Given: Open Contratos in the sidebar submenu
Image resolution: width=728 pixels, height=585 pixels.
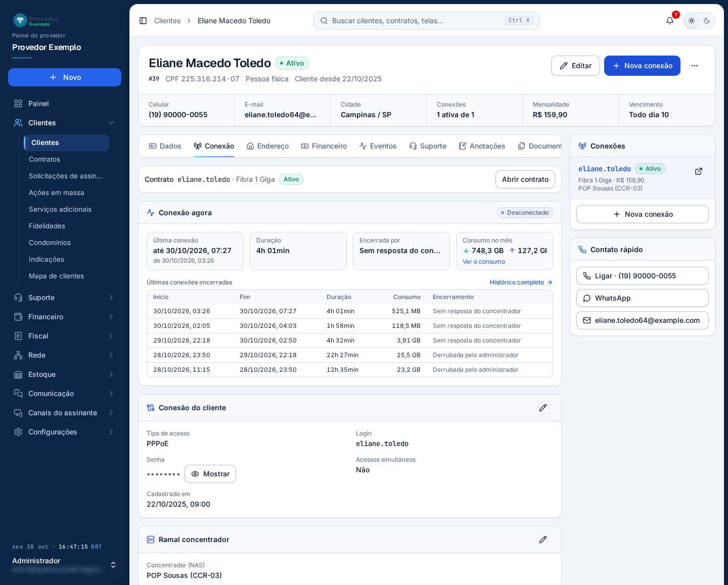Looking at the screenshot, I should click(66, 159).
